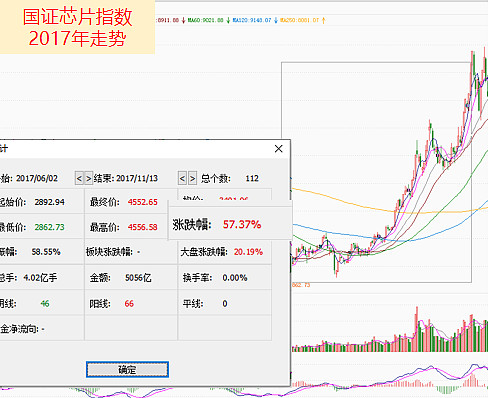Screen dimensions: 489x398
Task: Click the MA120 indicator label
Action: click(252, 20)
